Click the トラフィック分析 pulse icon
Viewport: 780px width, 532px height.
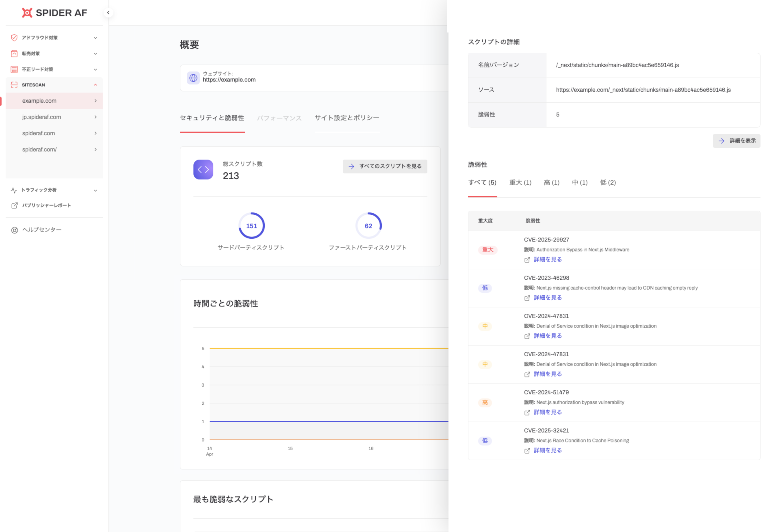coord(14,190)
